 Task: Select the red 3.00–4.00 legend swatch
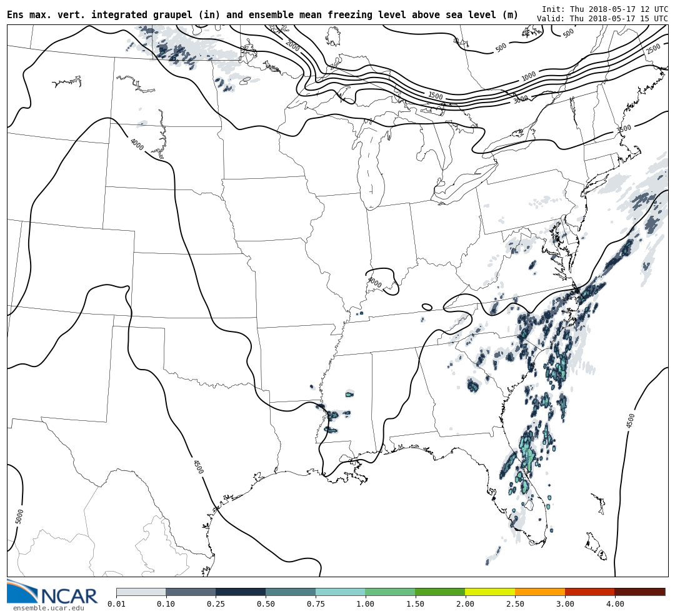590,592
